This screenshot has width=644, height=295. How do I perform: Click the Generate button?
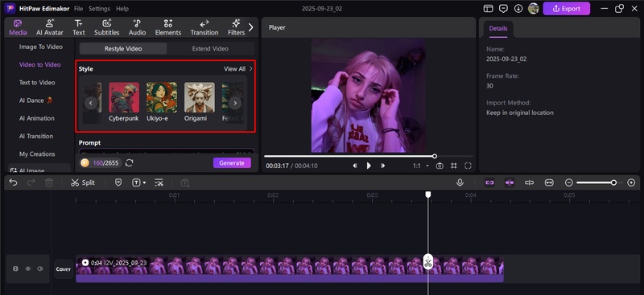[232, 163]
